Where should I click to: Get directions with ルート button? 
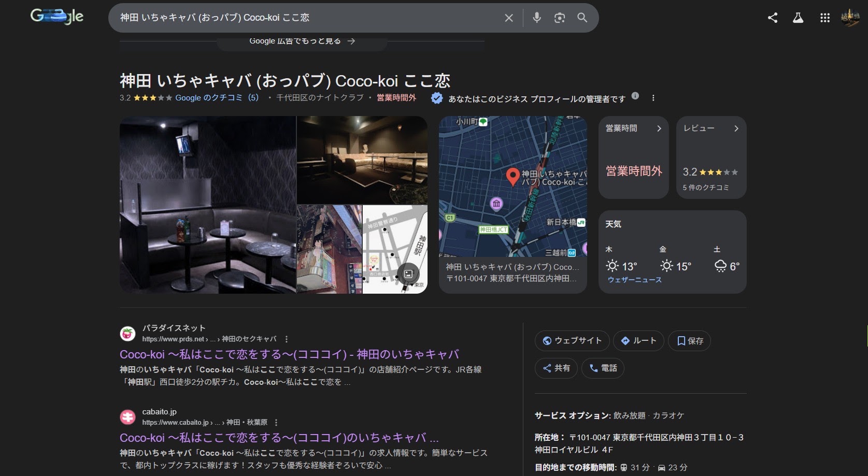point(638,341)
